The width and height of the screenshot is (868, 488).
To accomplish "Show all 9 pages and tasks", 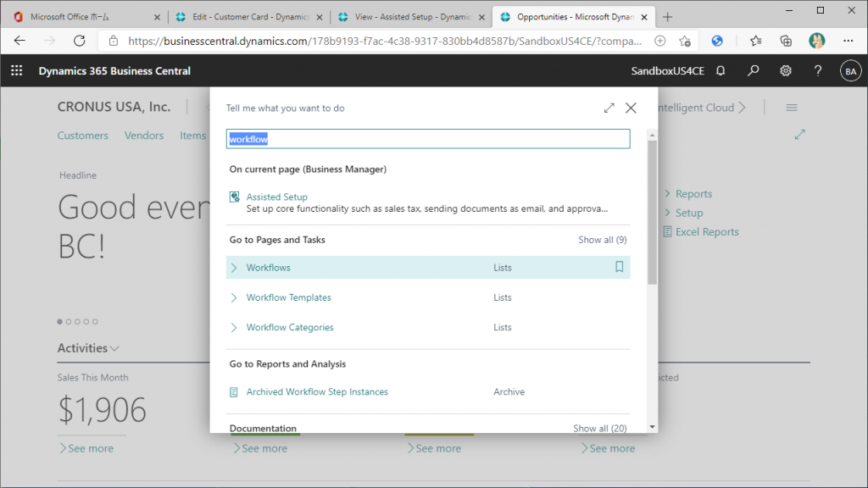I will click(603, 240).
